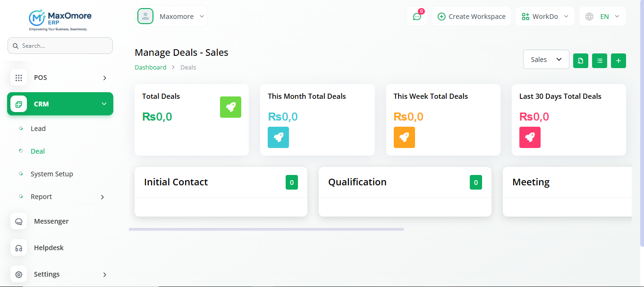This screenshot has height=287, width=644.
Task: Click the Settings gear icon
Action: [18, 274]
